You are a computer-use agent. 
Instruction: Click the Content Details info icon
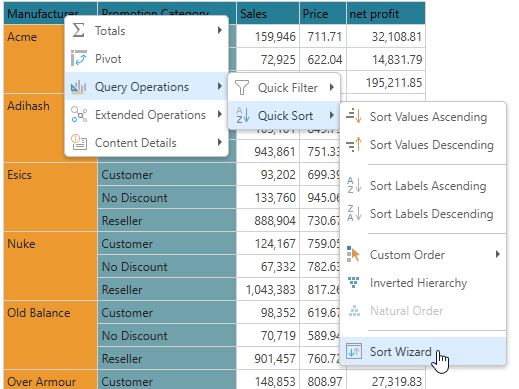79,142
